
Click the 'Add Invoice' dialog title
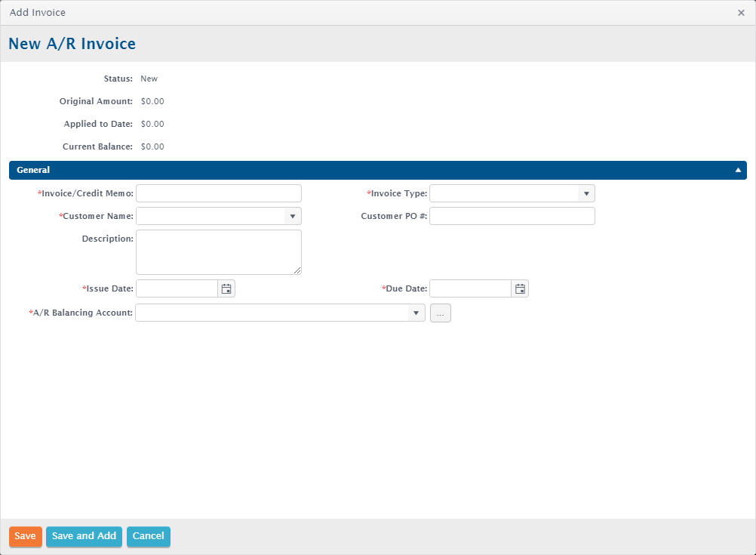pos(38,13)
